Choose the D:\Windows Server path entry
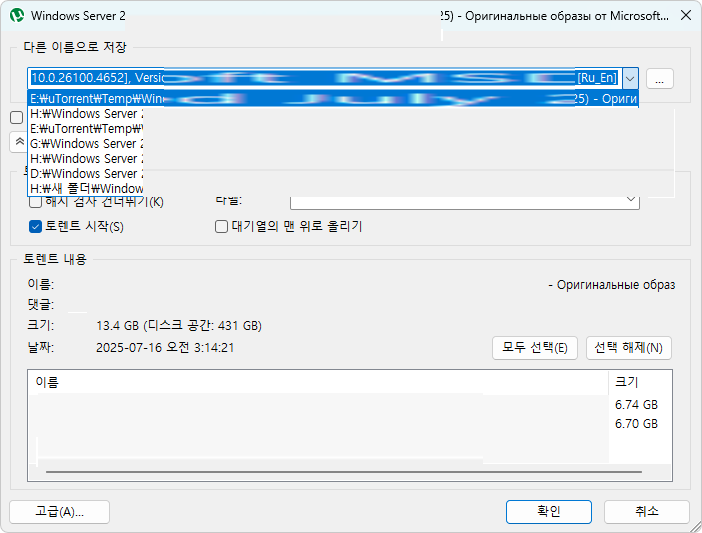The height and width of the screenshot is (533, 702). [86, 174]
